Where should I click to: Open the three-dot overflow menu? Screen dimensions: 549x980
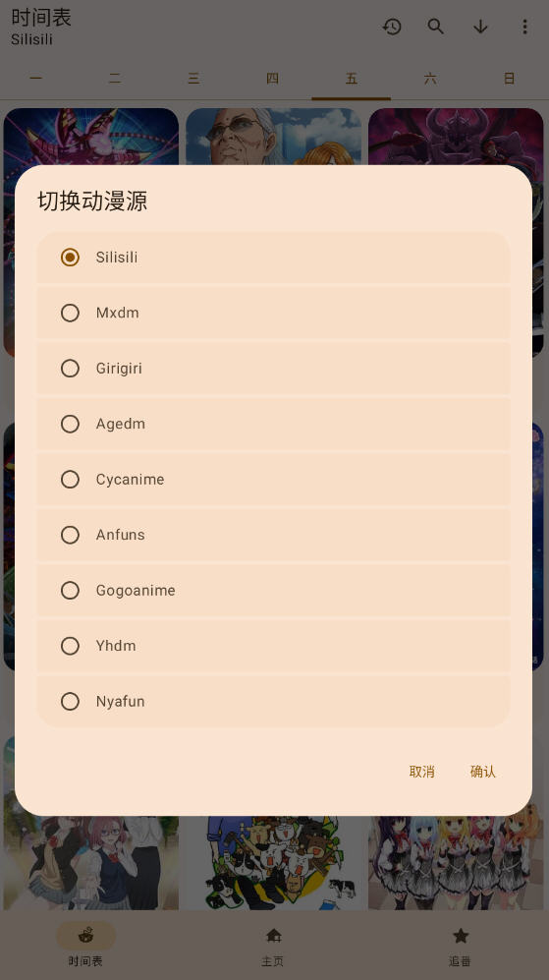tap(524, 27)
